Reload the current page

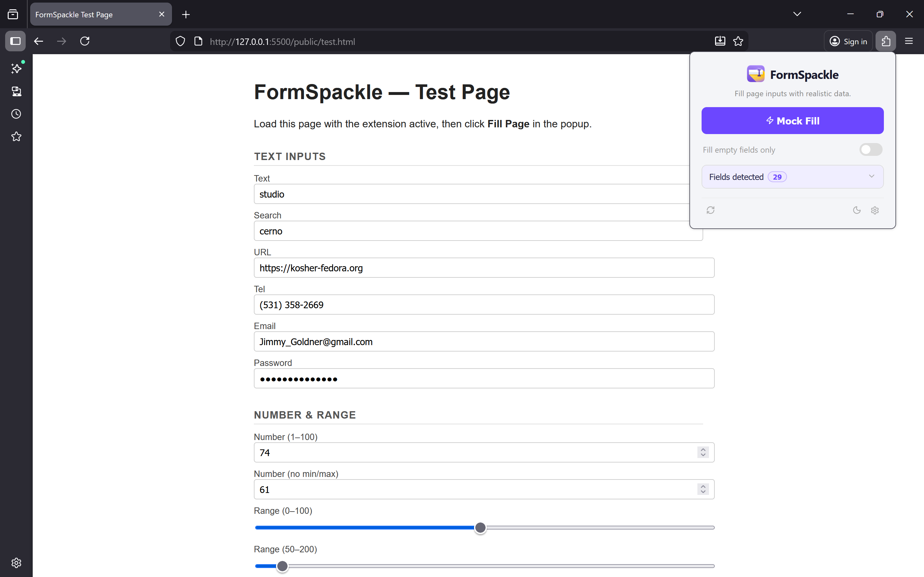pyautogui.click(x=85, y=41)
